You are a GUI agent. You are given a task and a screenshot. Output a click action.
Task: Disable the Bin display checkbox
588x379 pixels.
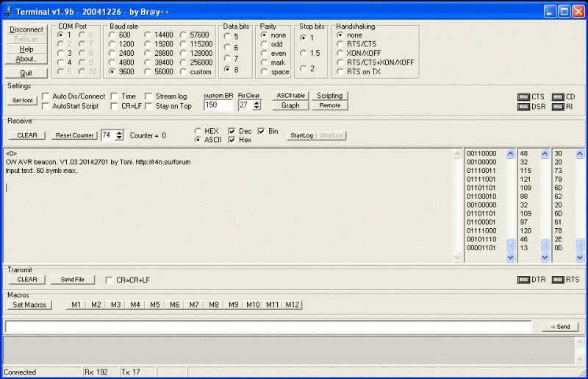(262, 131)
